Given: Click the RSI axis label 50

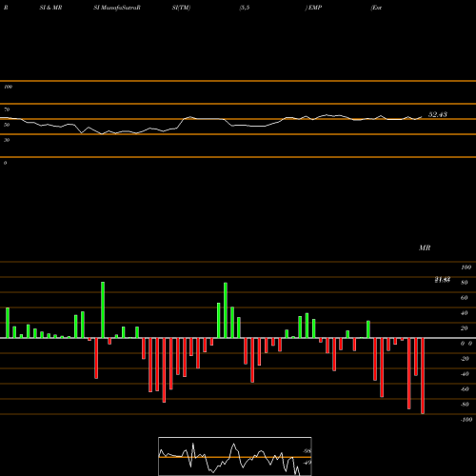Looking at the screenshot, I should point(7,125).
